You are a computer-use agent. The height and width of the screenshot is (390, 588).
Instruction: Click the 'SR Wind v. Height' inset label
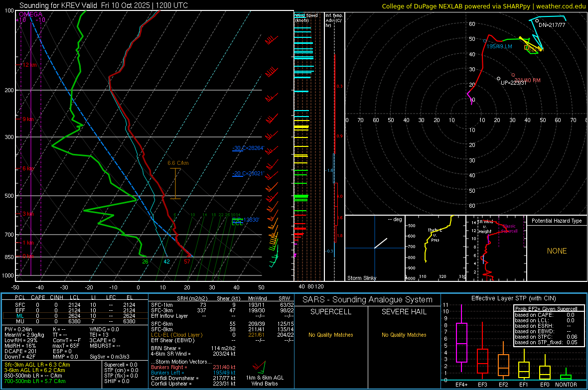click(x=485, y=227)
